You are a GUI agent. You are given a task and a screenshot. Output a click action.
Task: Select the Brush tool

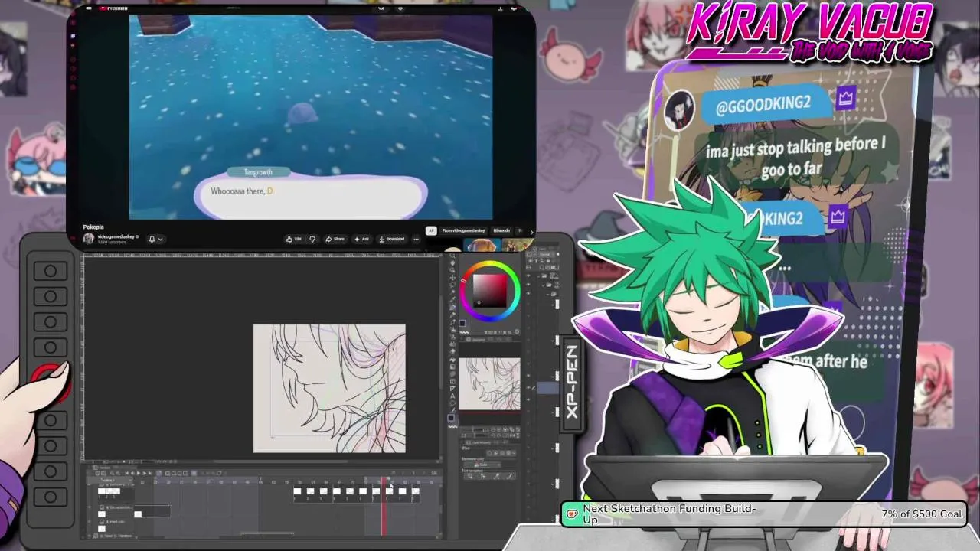coord(452,321)
